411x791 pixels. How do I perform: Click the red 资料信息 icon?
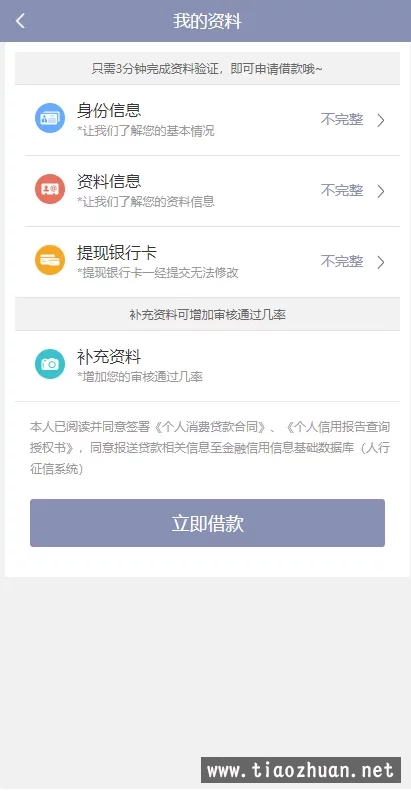tap(50, 189)
